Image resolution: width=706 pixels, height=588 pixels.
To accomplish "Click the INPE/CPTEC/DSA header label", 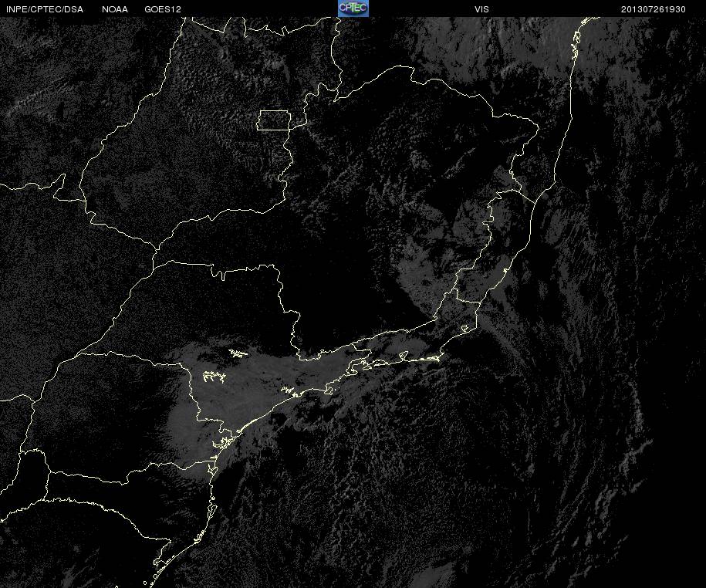I will tap(45, 9).
